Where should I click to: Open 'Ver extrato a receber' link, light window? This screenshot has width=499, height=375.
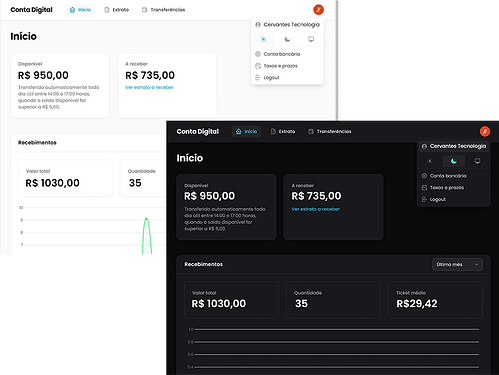149,87
